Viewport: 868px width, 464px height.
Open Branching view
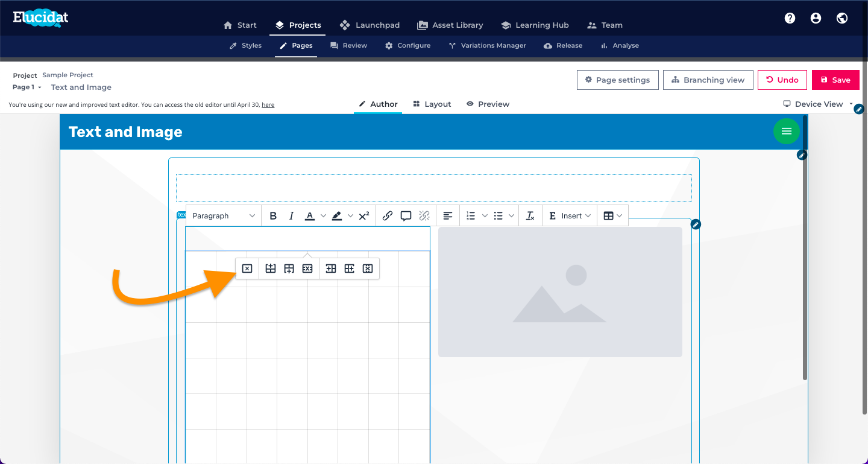click(x=708, y=80)
